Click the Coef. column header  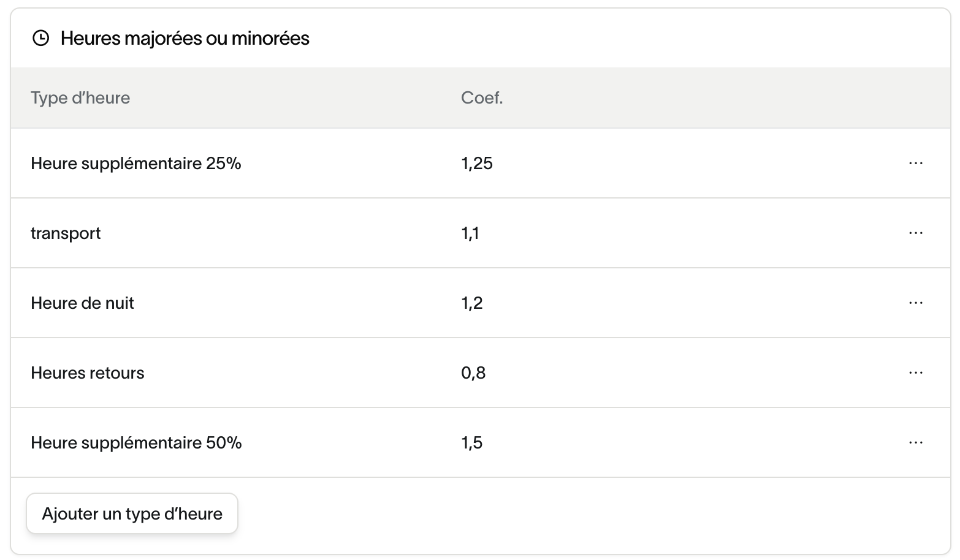pos(482,98)
